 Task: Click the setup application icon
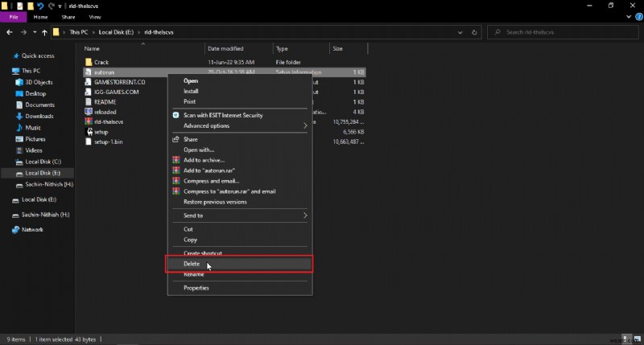89,132
